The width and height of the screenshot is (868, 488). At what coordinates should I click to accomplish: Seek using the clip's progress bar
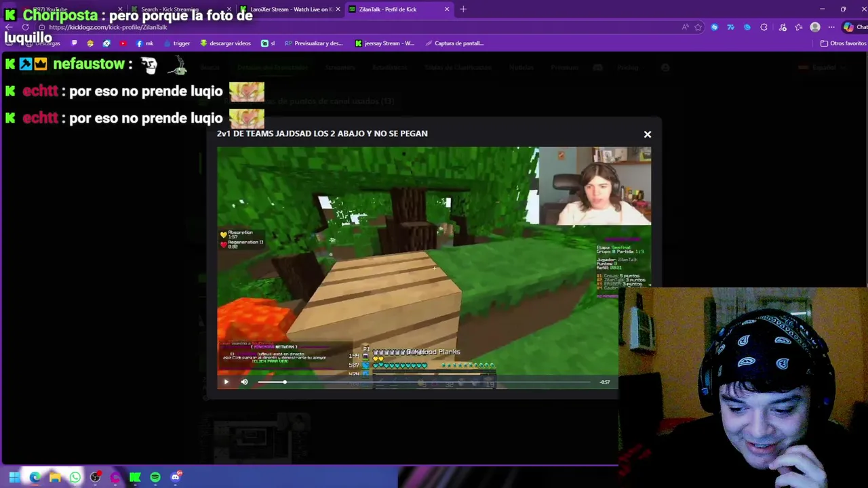424,382
